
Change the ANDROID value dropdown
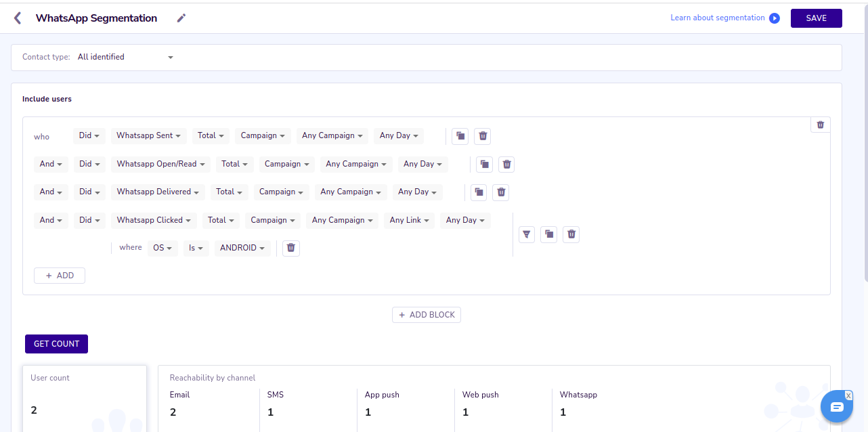coord(242,249)
